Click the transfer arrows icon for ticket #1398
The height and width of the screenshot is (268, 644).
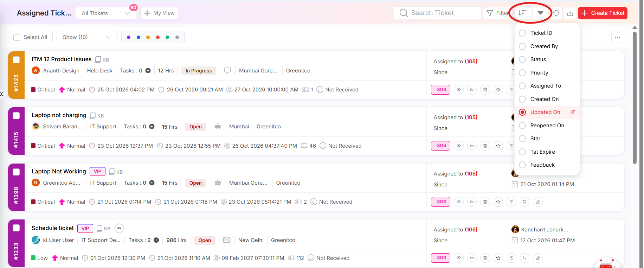click(524, 202)
